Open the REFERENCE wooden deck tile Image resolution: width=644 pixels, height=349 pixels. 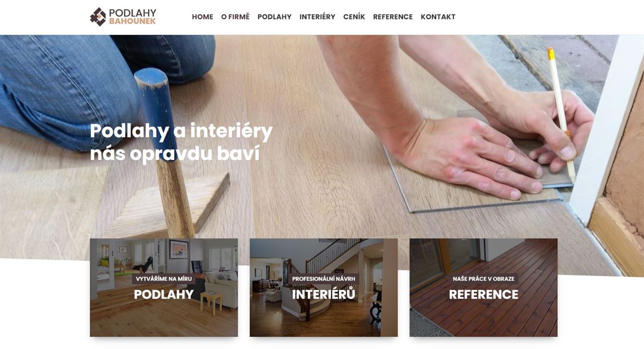coord(484,288)
